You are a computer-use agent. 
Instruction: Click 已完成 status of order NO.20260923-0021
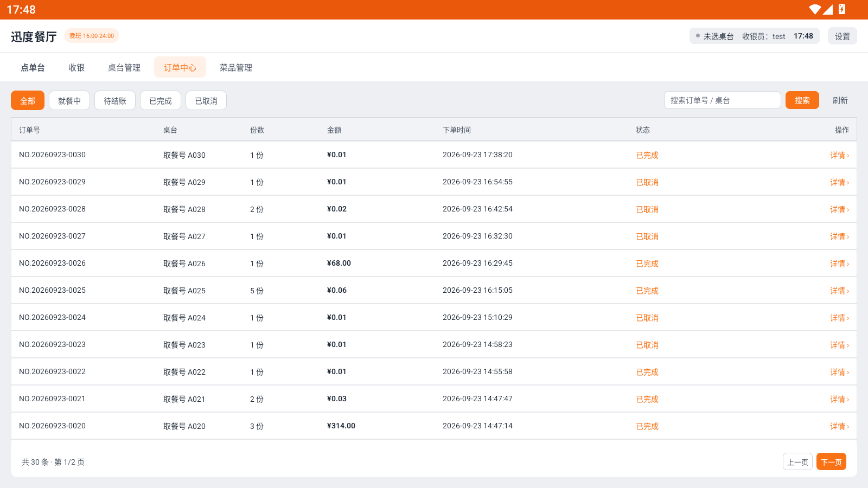pyautogui.click(x=647, y=399)
